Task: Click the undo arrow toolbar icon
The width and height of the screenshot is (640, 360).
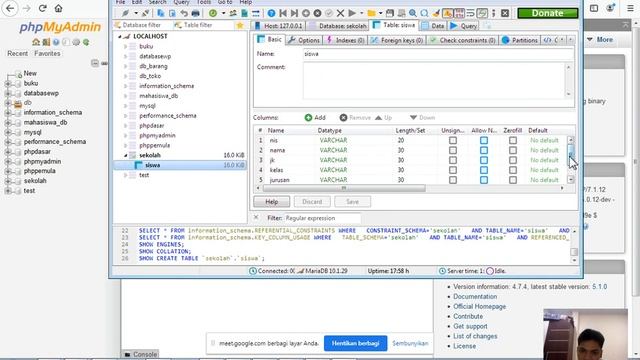Action: (x=184, y=13)
